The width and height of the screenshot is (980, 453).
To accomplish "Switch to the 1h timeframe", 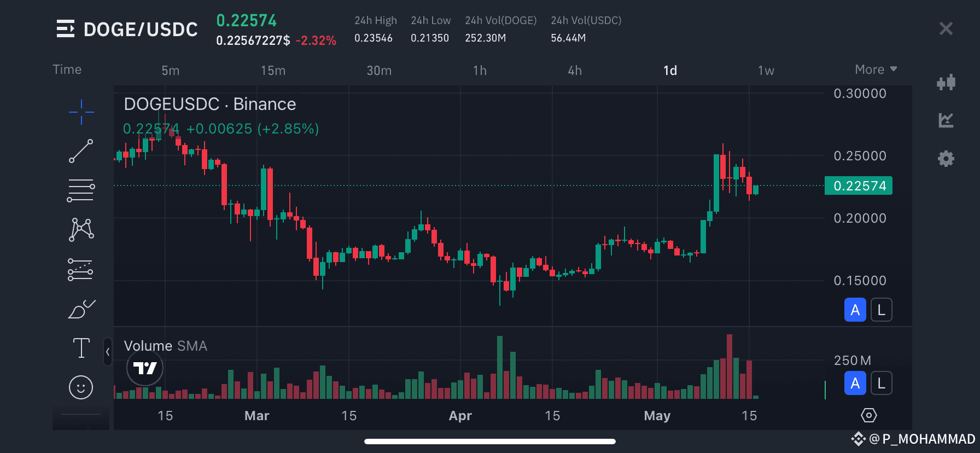I will (480, 71).
